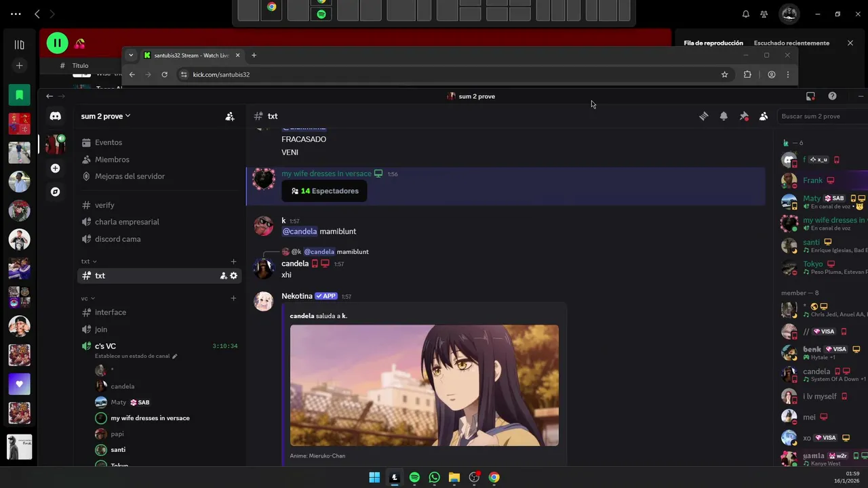Screen dimensions: 868x488
Task: Collapse the vc channel category
Action: (87, 298)
